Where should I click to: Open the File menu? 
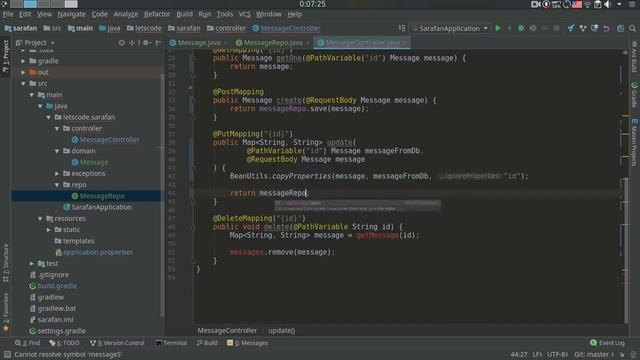pyautogui.click(x=8, y=14)
